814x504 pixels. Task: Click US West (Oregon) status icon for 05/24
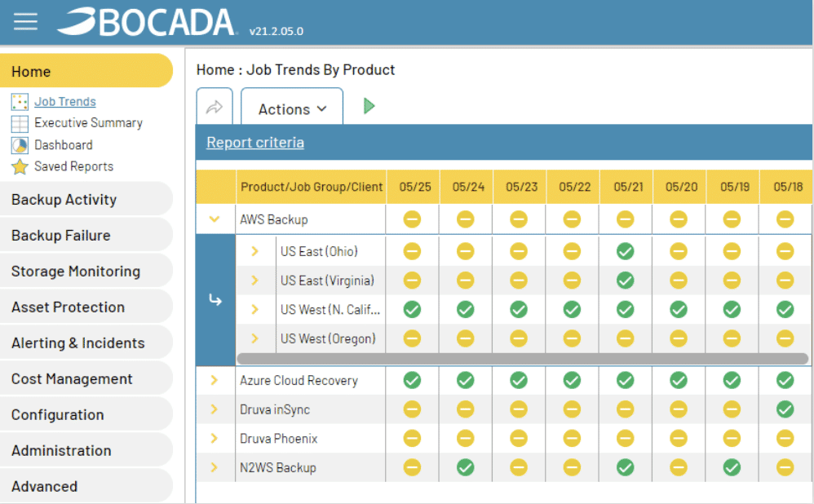pyautogui.click(x=465, y=338)
